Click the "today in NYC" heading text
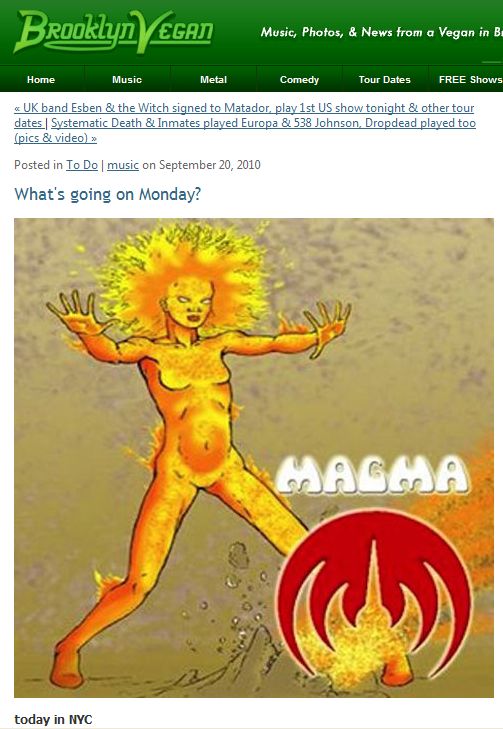This screenshot has width=503, height=729. coord(53,719)
